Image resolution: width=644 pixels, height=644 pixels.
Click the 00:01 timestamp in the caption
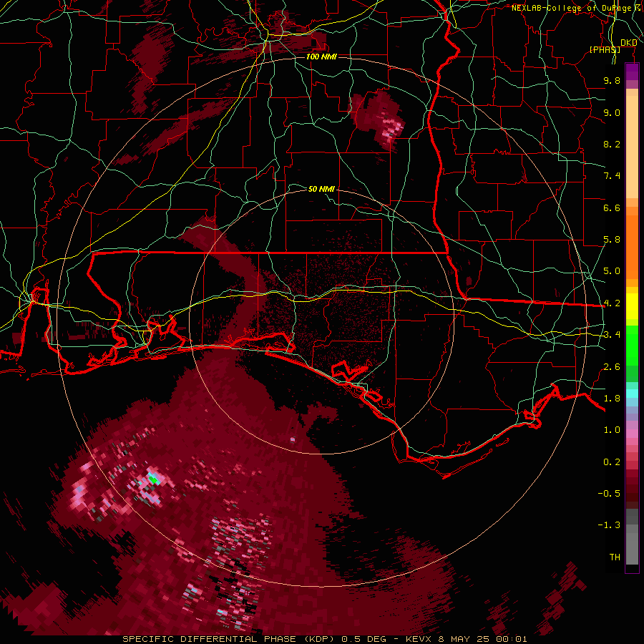coord(513,639)
